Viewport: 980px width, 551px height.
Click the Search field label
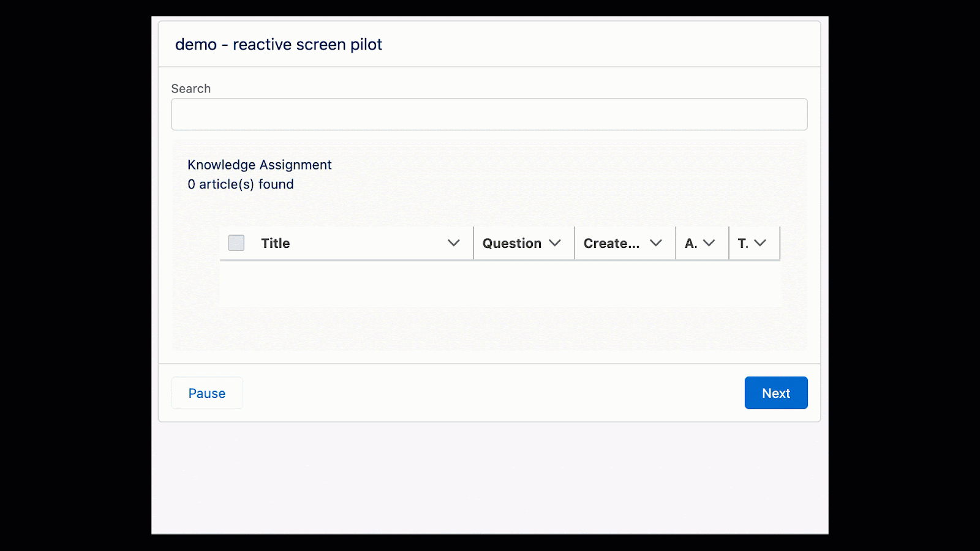[191, 89]
